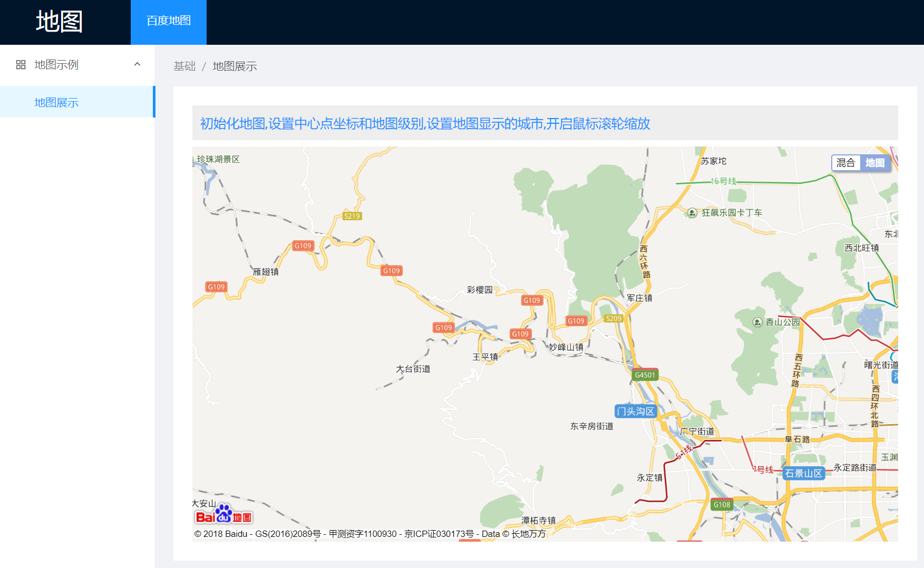Click the 西六环路 road label

645,262
